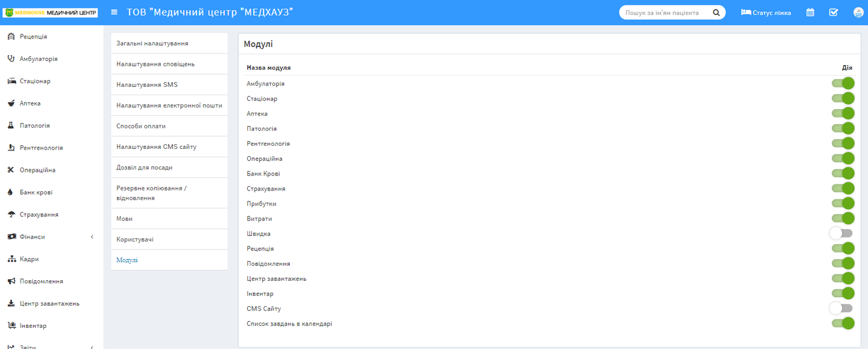
Task: Open the task checklist icon in header
Action: pyautogui.click(x=834, y=13)
